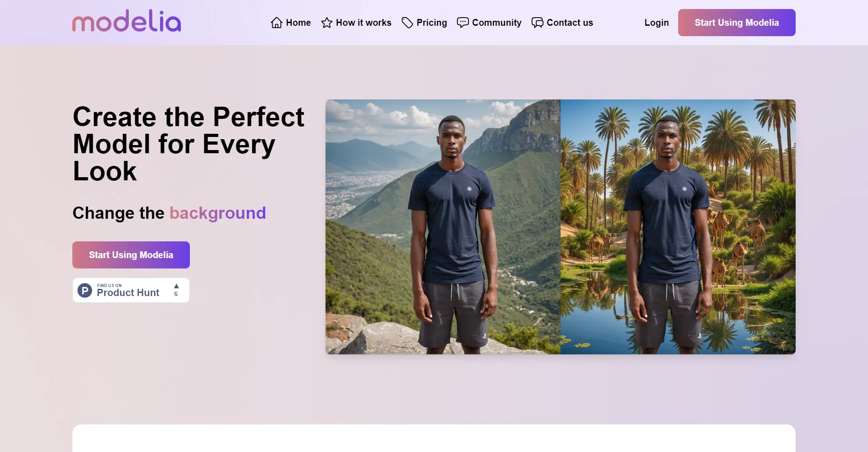Click the price tag icon beside Pricing

[x=407, y=23]
